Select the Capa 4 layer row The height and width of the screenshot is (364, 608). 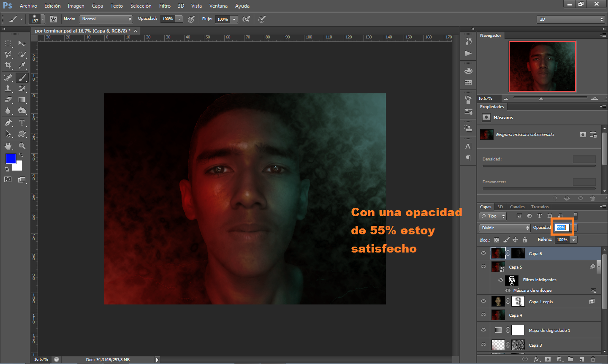(x=539, y=315)
